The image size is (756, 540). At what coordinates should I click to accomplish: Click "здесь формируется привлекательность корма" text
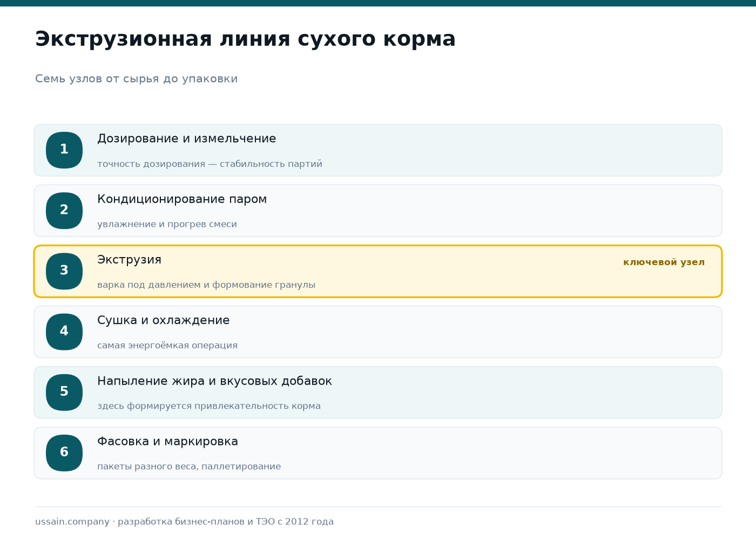tap(209, 406)
